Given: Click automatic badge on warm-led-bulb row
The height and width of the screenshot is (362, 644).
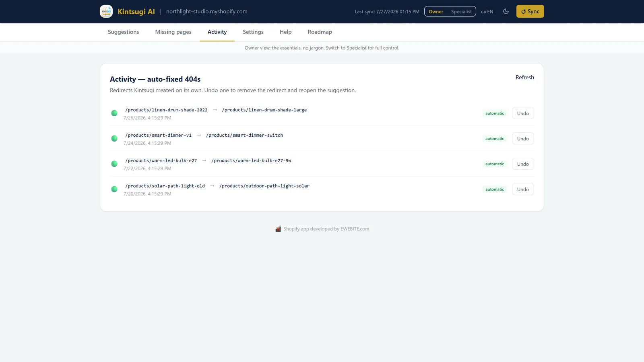Looking at the screenshot, I should tap(495, 164).
